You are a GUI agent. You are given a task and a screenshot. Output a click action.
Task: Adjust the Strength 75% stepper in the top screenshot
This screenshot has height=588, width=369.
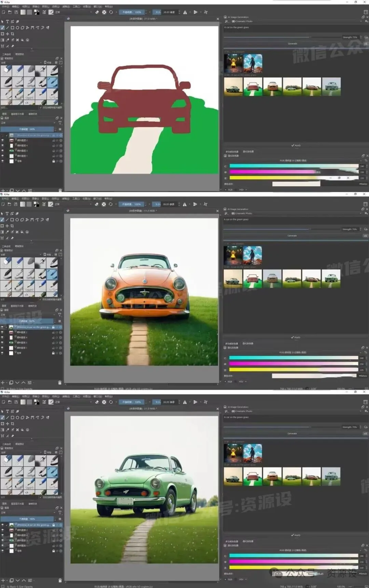360,37
